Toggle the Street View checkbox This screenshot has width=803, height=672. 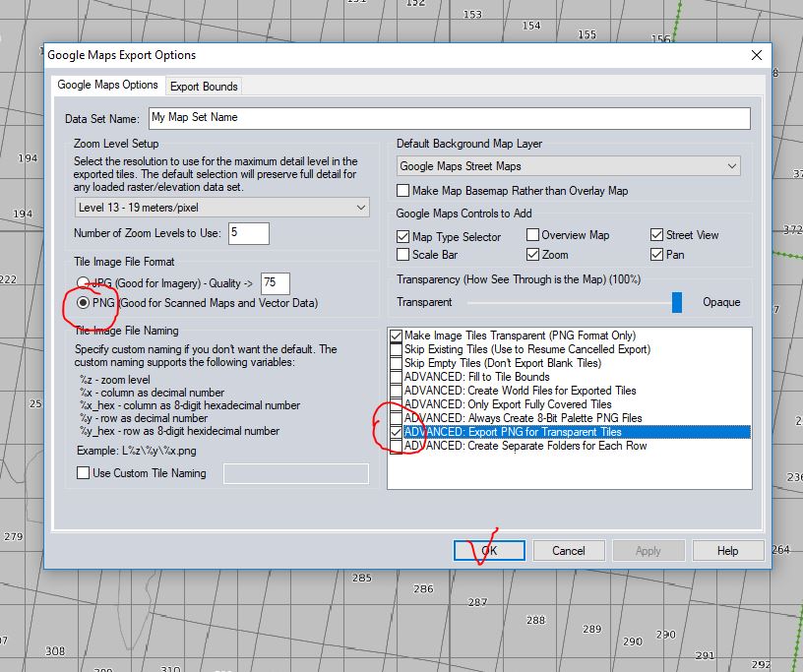[656, 235]
